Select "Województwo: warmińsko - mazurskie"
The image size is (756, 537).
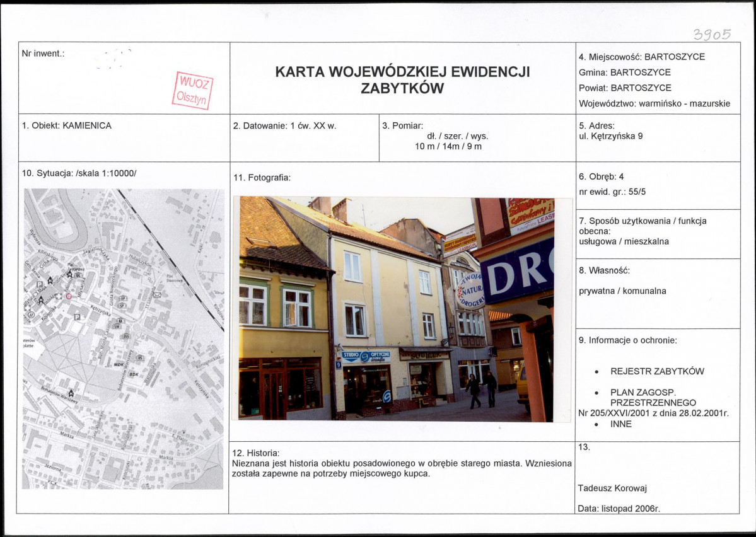click(x=654, y=103)
